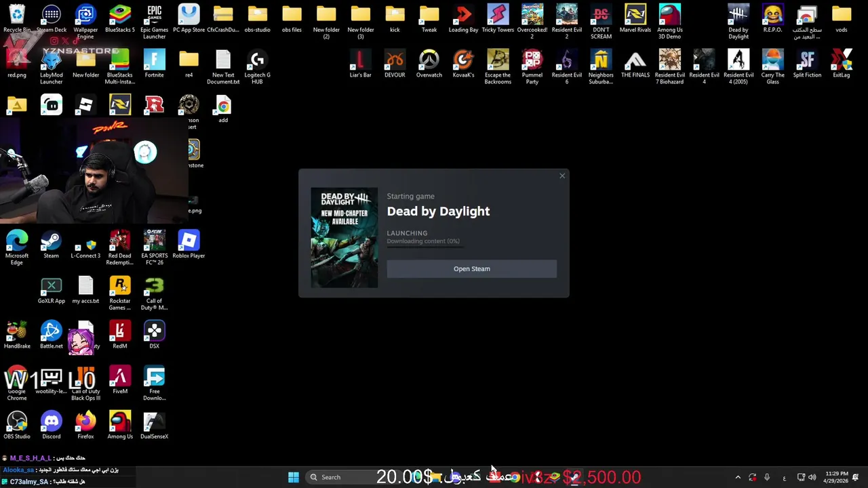Open taskbar microphone tray icon
Screen dimensions: 868x488
pyautogui.click(x=767, y=477)
